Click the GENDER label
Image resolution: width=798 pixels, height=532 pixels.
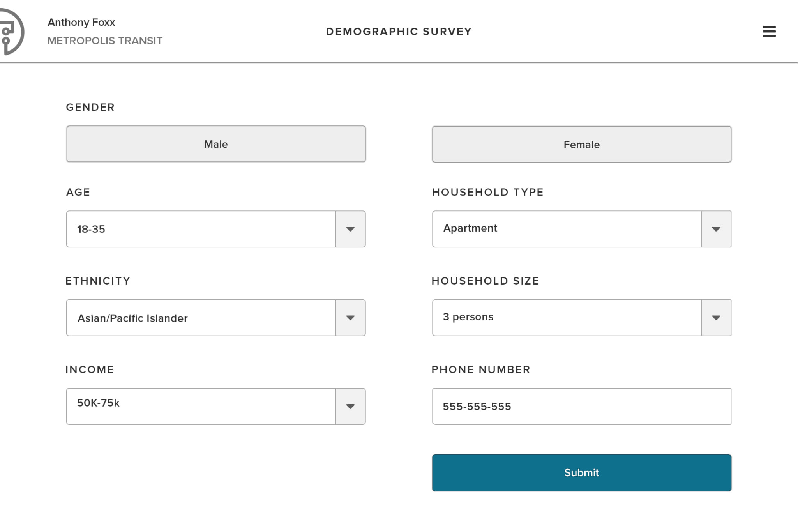[90, 107]
